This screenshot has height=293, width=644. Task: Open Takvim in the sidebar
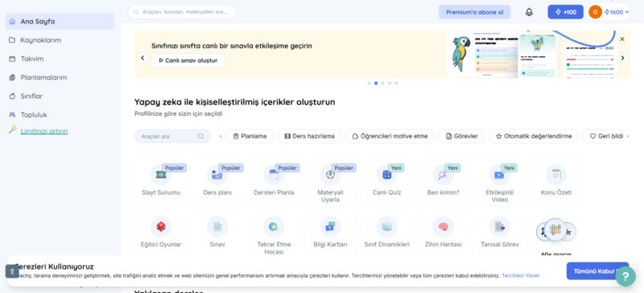click(60, 59)
